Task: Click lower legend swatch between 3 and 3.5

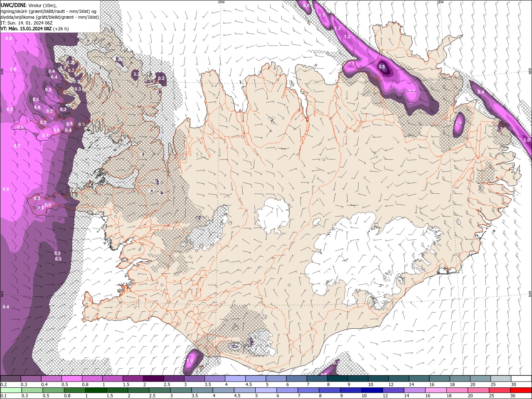Action: click(x=181, y=390)
